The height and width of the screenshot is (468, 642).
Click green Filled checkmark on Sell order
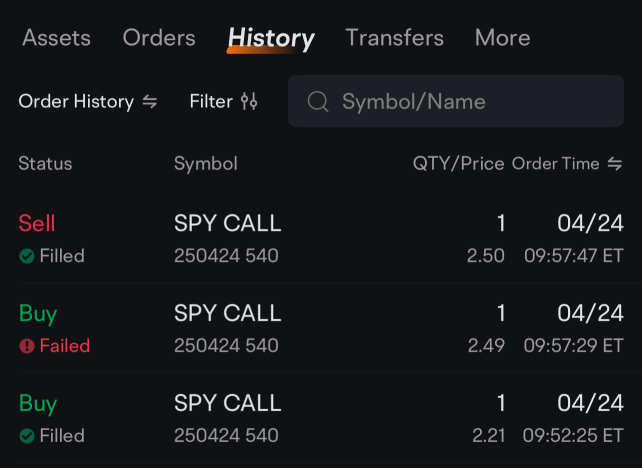pos(27,256)
